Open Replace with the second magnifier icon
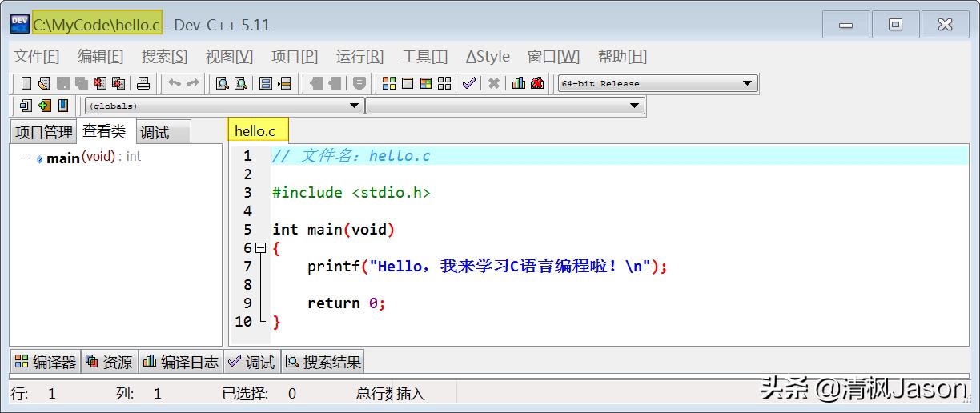 click(240, 83)
